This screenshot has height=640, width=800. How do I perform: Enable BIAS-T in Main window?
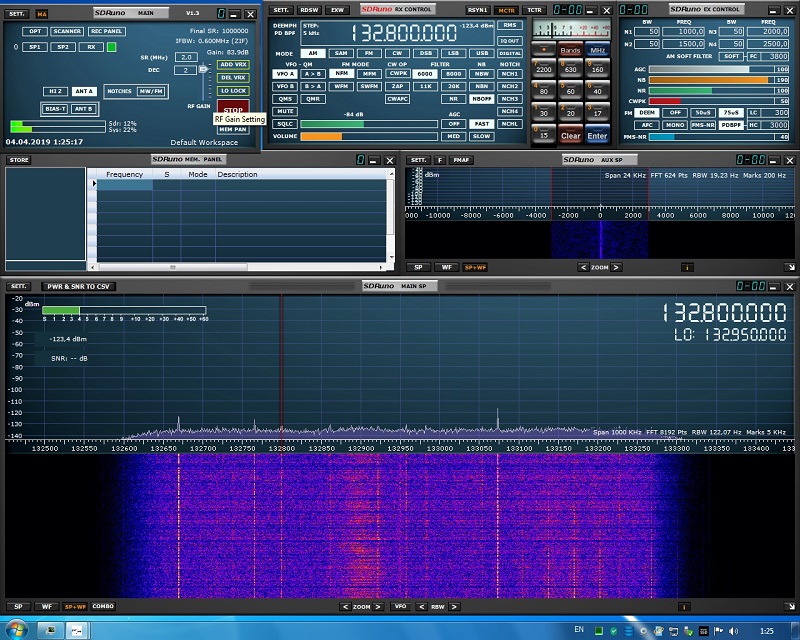55,109
